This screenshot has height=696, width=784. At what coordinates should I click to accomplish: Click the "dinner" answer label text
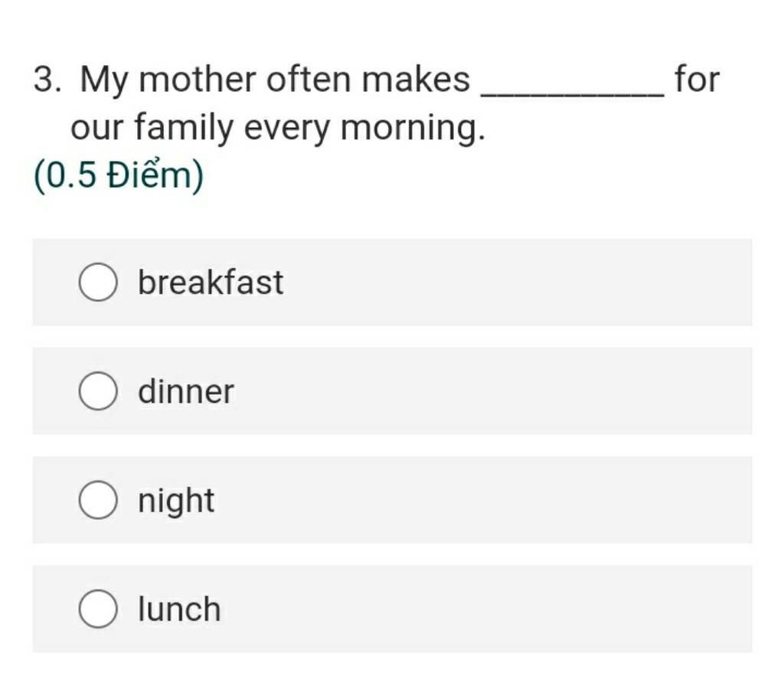click(186, 391)
